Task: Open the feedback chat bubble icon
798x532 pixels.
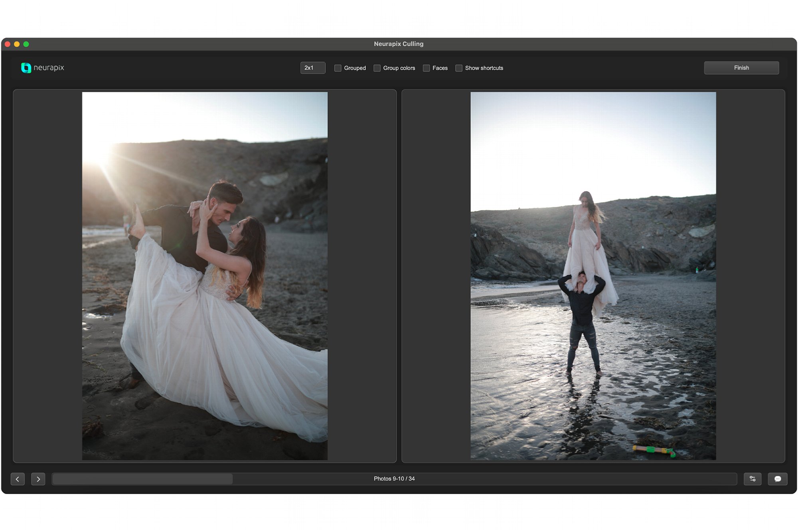Action: [x=778, y=479]
